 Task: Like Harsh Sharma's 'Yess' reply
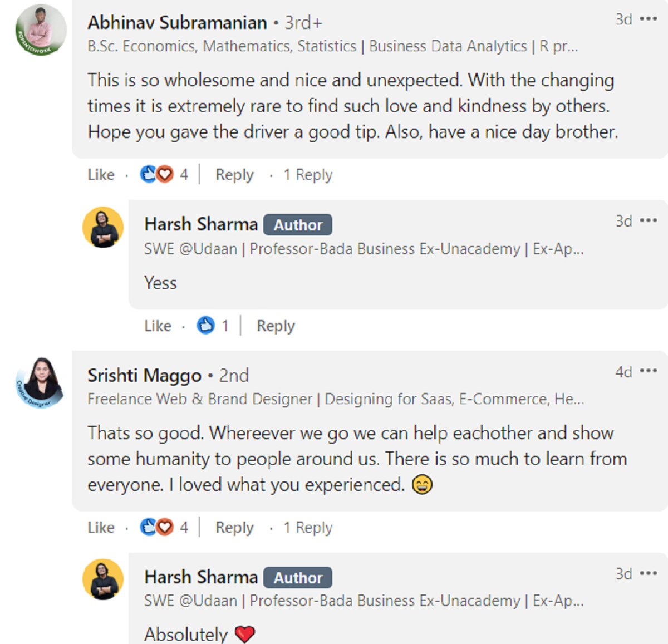158,326
